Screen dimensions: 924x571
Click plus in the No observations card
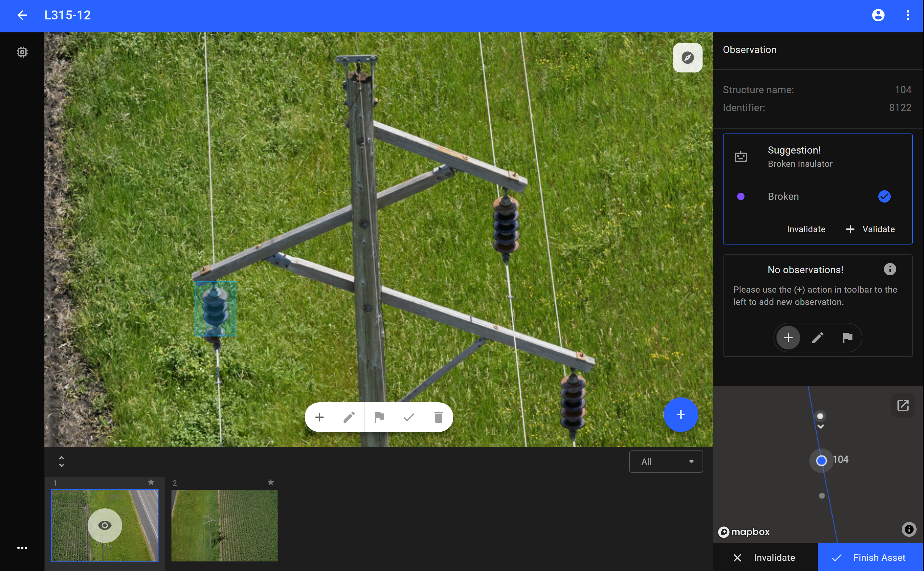(788, 338)
